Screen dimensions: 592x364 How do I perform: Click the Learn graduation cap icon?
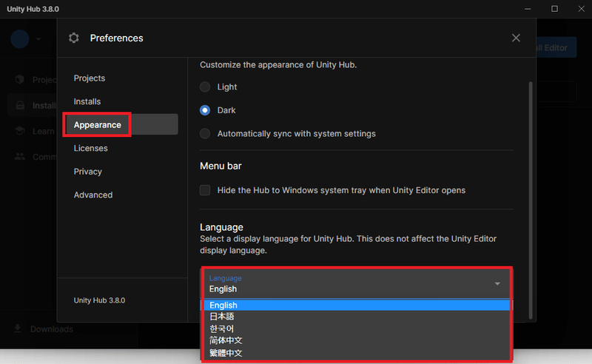pos(20,131)
